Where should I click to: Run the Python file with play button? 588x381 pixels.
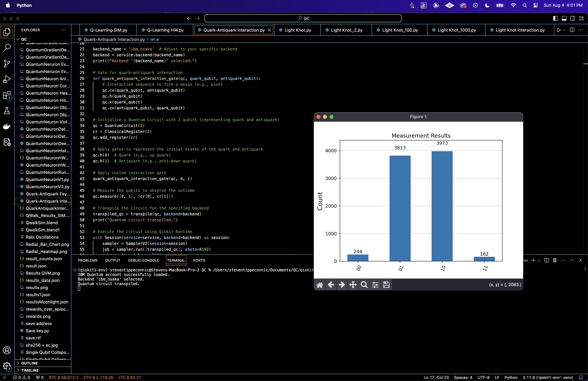pos(559,30)
